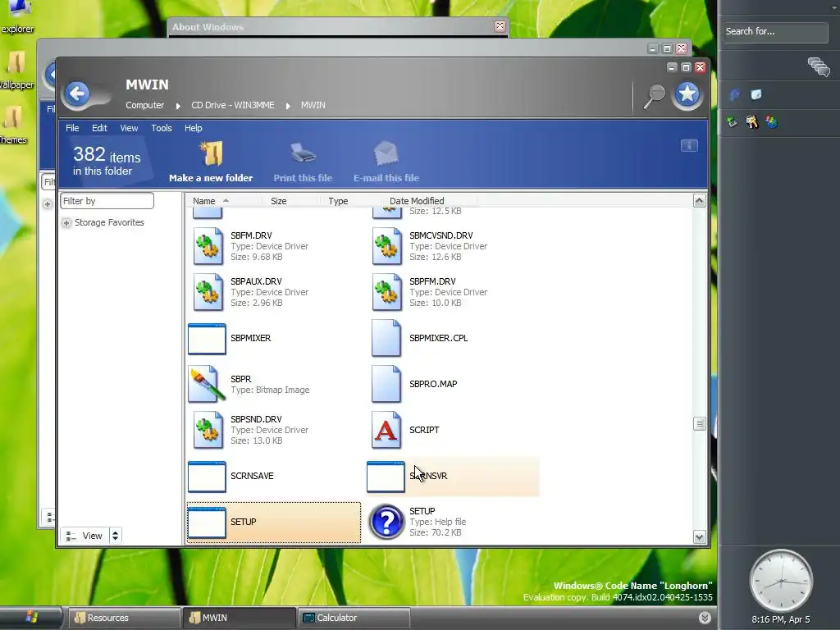This screenshot has height=630, width=840.
Task: Select the SETUP help file icon
Action: pos(386,521)
